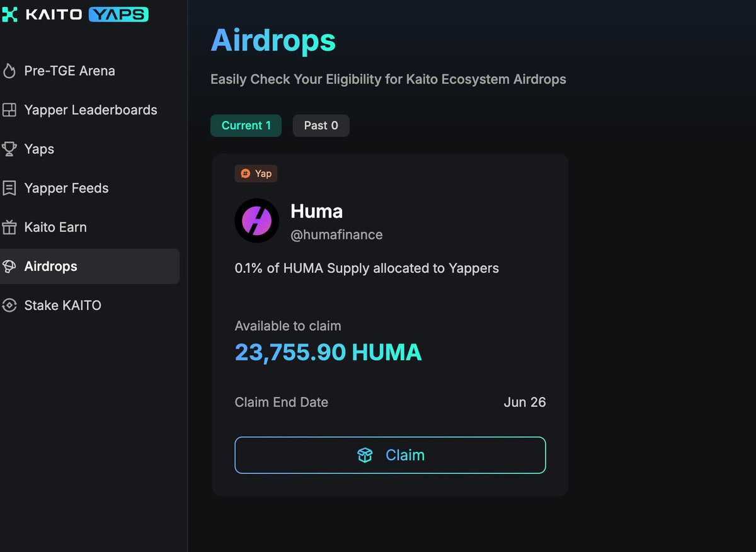Click the parachute icon beside Airdrops
Screen dimensions: 756x552
9,267
